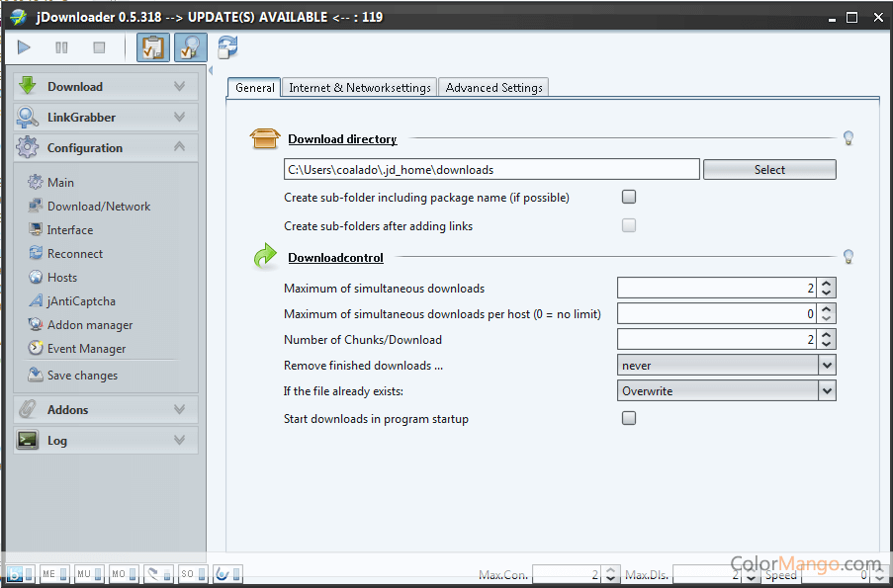
Task: Click the Stop downloads toolbar icon
Action: pos(99,47)
